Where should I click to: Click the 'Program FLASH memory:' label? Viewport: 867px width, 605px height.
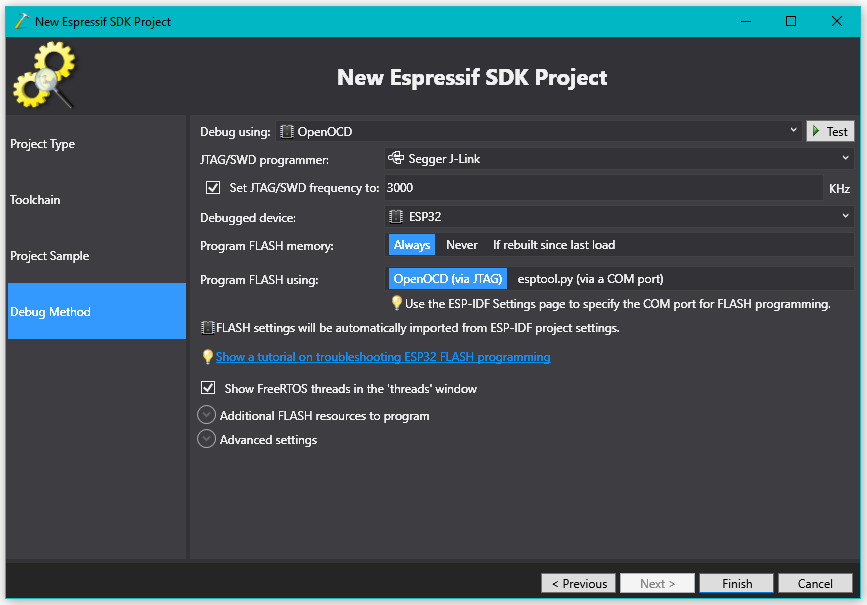click(267, 246)
